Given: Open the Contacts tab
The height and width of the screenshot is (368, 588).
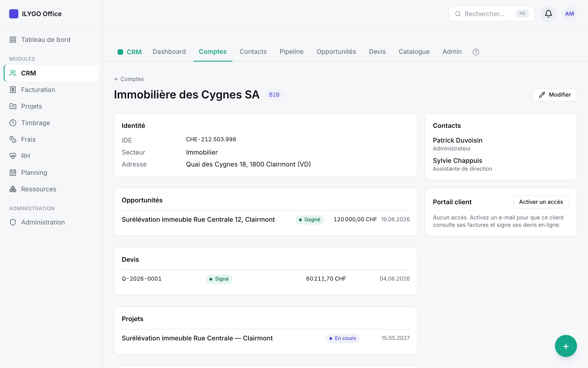Looking at the screenshot, I should point(253,52).
